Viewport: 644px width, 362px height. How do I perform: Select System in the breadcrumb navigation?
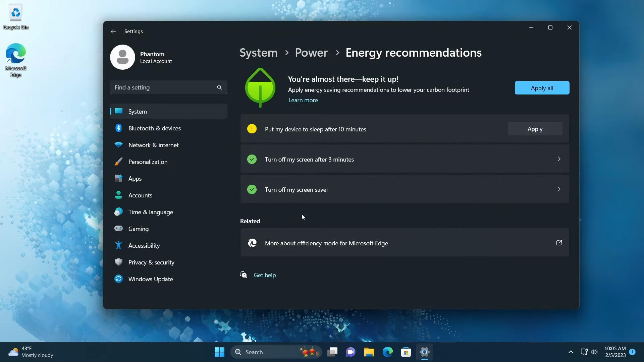(258, 53)
